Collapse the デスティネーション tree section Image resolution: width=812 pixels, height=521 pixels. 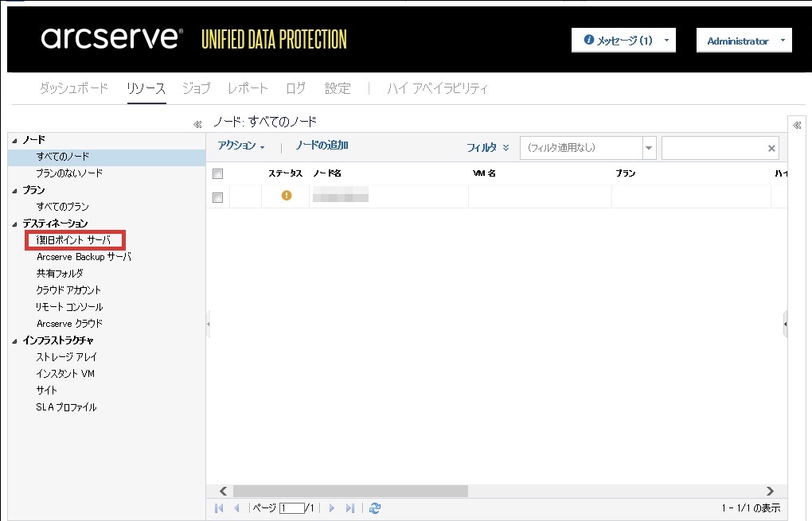pyautogui.click(x=14, y=224)
